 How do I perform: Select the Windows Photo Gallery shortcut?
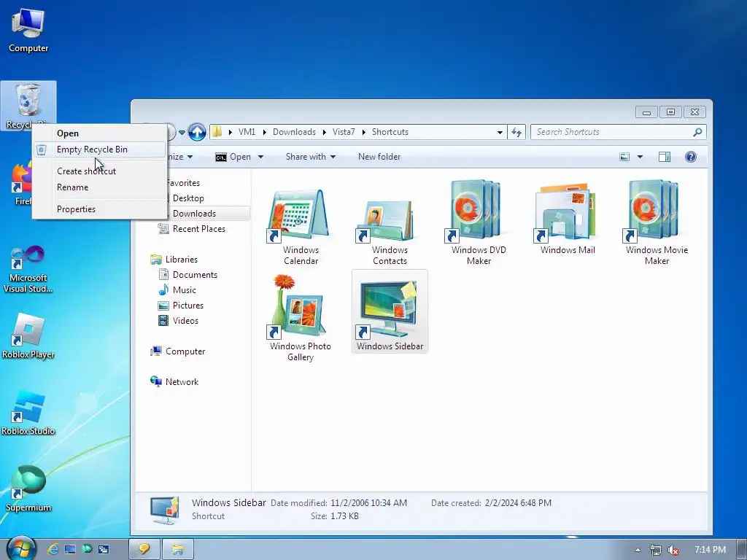pos(300,318)
